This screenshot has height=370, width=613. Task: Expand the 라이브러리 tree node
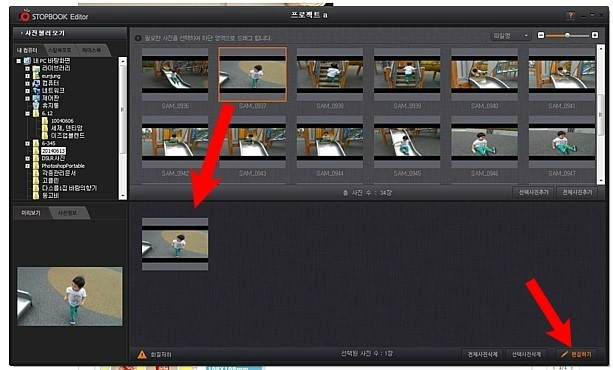tap(27, 68)
